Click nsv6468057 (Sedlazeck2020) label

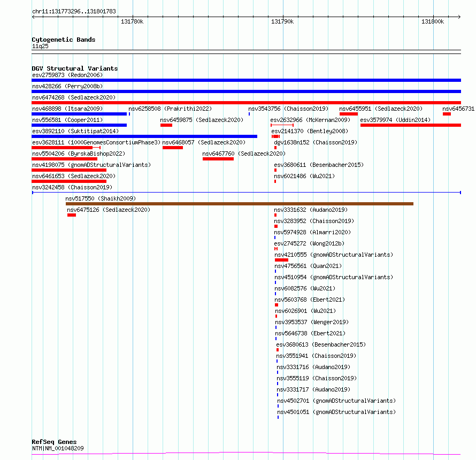click(x=204, y=142)
